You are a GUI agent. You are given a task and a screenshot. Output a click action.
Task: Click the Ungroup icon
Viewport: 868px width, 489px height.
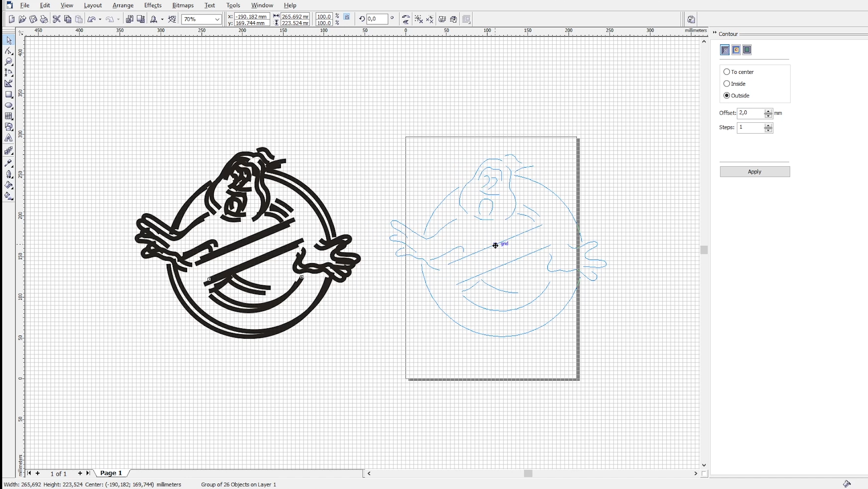[x=419, y=19]
